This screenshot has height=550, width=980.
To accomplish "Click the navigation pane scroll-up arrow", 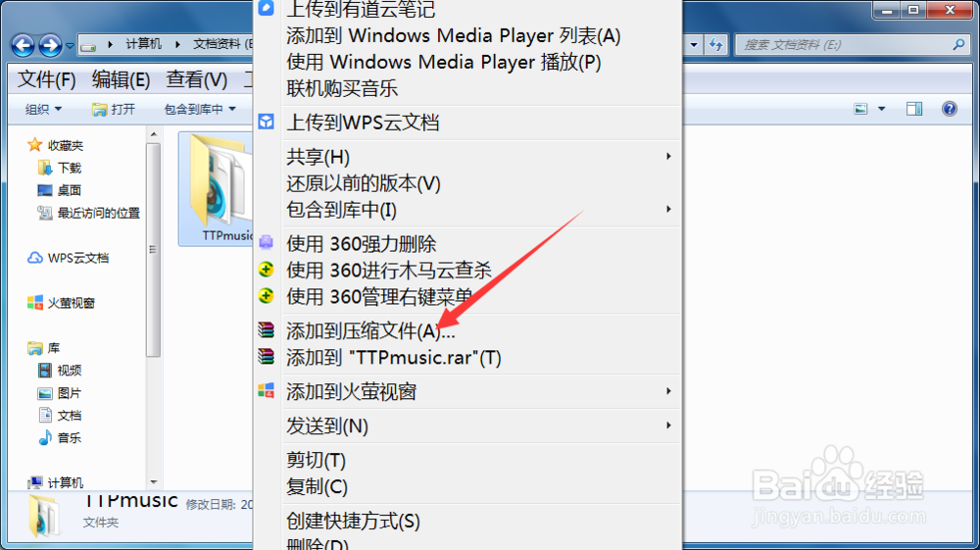I will coord(153,134).
